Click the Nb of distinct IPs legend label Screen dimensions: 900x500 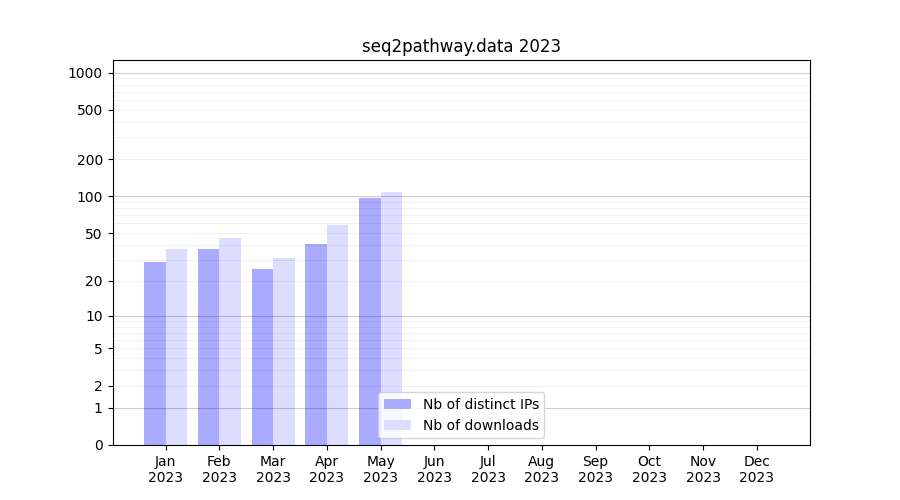coord(480,404)
